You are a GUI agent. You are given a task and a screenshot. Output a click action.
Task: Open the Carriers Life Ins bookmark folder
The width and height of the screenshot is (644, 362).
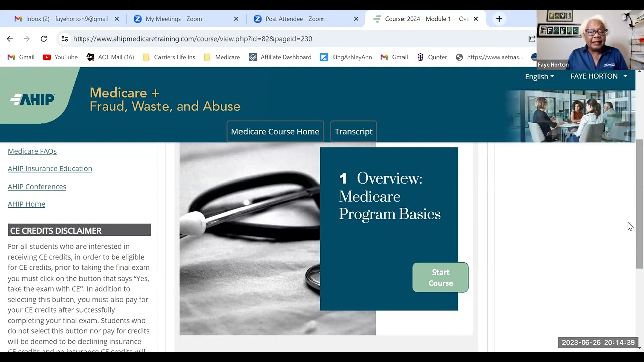pos(169,57)
